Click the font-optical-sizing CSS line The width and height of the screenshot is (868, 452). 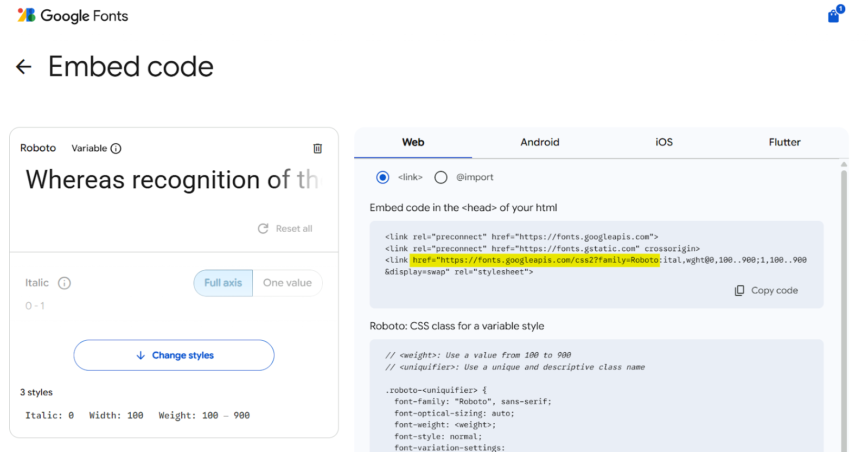(x=454, y=413)
